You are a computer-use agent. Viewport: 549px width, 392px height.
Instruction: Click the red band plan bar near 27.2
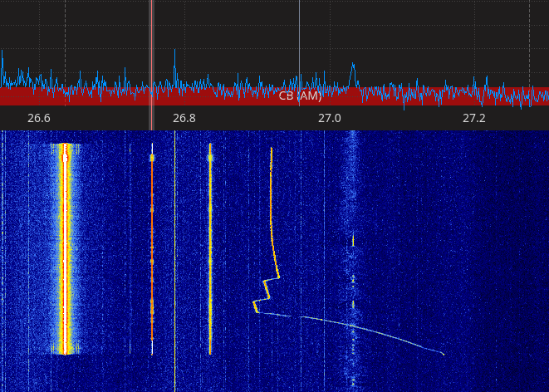(x=474, y=96)
